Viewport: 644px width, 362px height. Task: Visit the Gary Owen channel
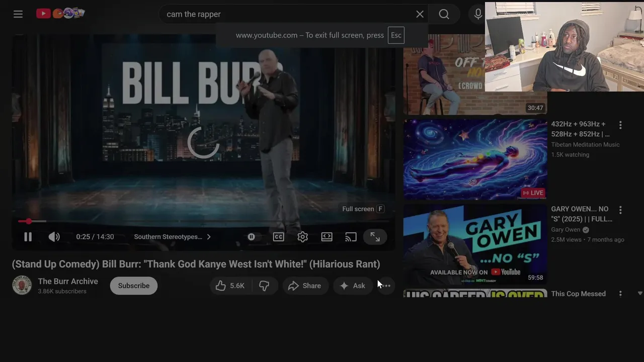(566, 230)
